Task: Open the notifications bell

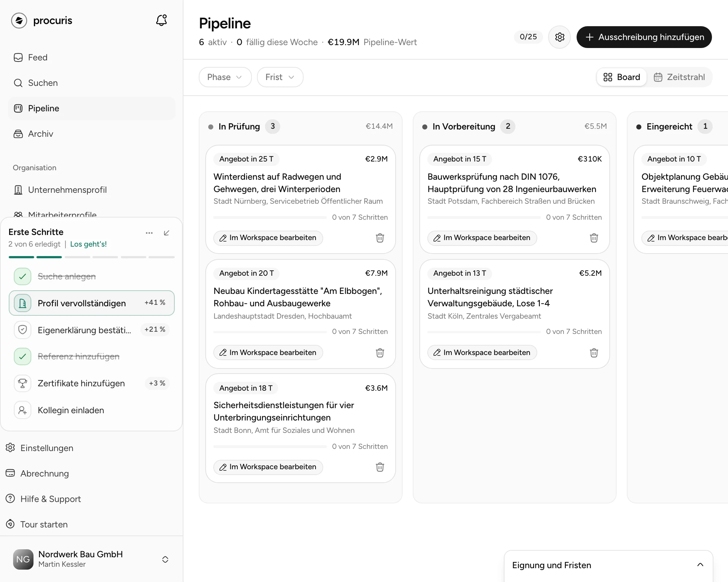Action: point(161,20)
